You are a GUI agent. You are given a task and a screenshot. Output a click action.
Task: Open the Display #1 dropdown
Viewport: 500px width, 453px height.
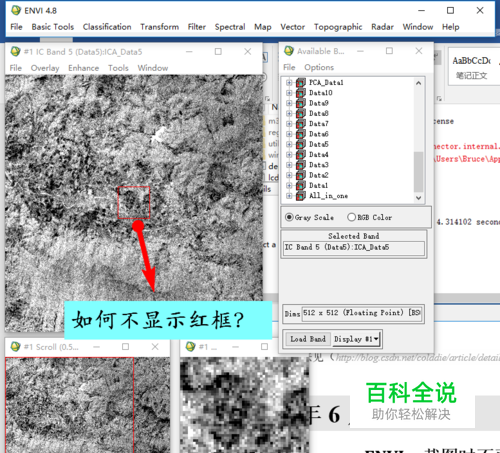(x=356, y=339)
